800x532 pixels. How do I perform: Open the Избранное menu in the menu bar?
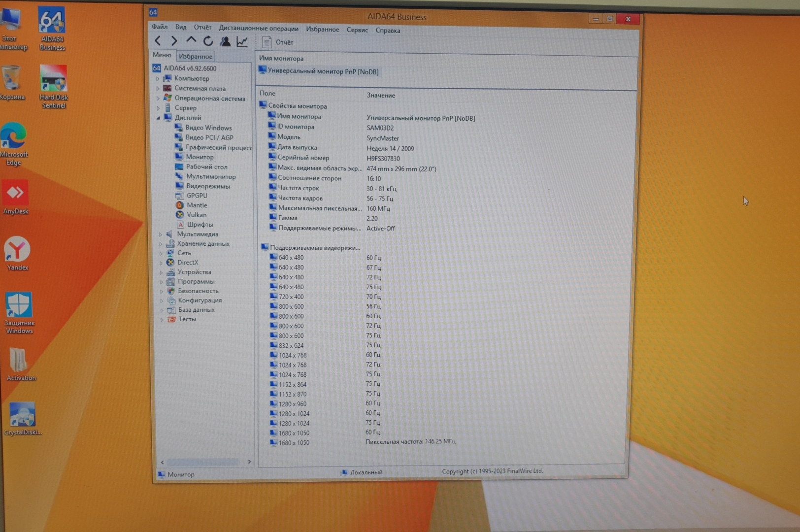[x=323, y=30]
